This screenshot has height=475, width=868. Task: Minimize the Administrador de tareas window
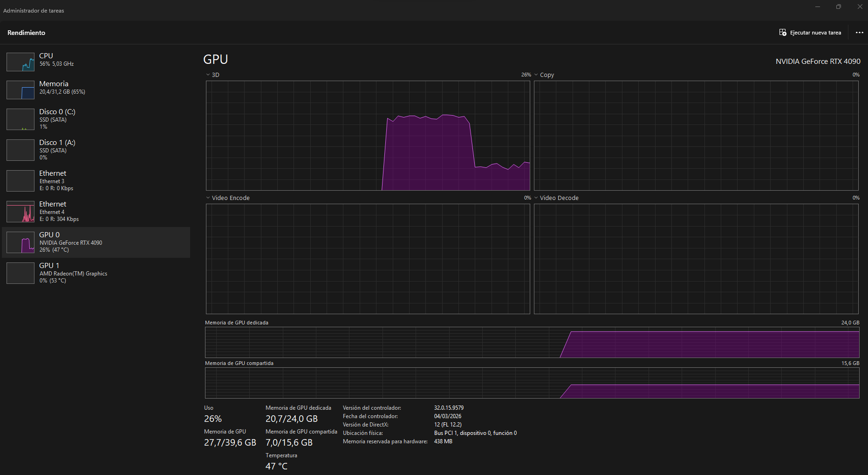coord(817,7)
